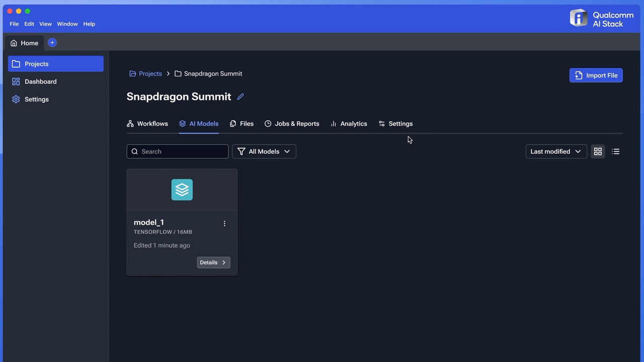Click the teal model_1 layers thumbnail
This screenshot has width=644, height=362.
[182, 190]
